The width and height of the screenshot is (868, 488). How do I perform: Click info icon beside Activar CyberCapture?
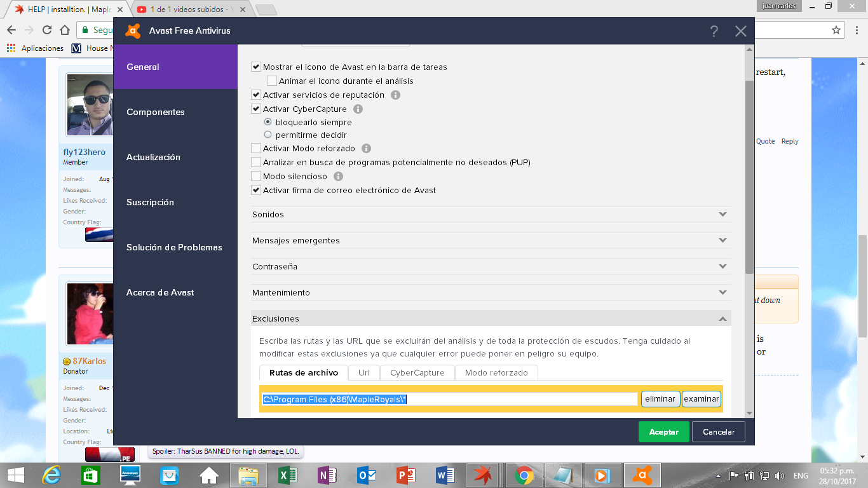358,109
